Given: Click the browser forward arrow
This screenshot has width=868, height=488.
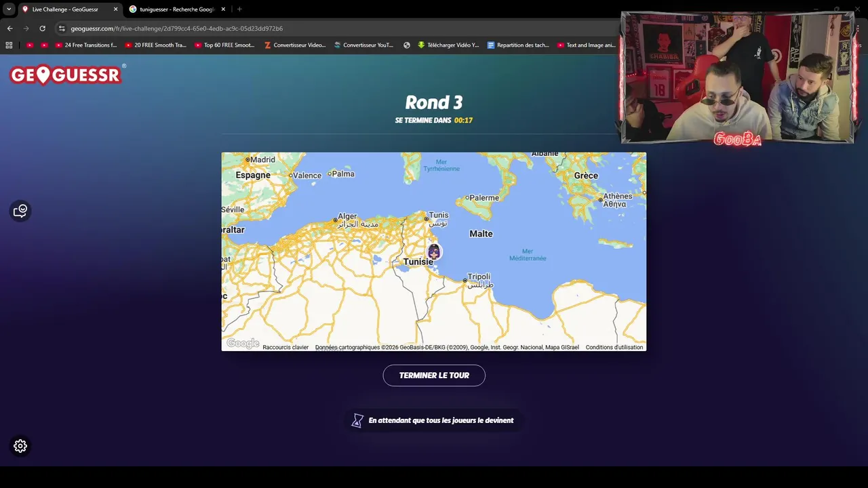Looking at the screenshot, I should tap(26, 28).
